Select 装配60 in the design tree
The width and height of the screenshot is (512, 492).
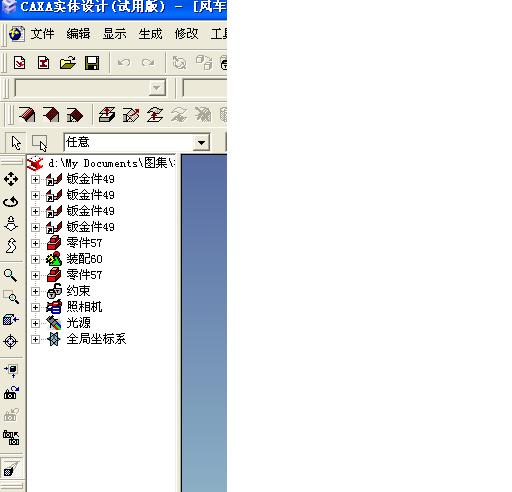click(84, 259)
